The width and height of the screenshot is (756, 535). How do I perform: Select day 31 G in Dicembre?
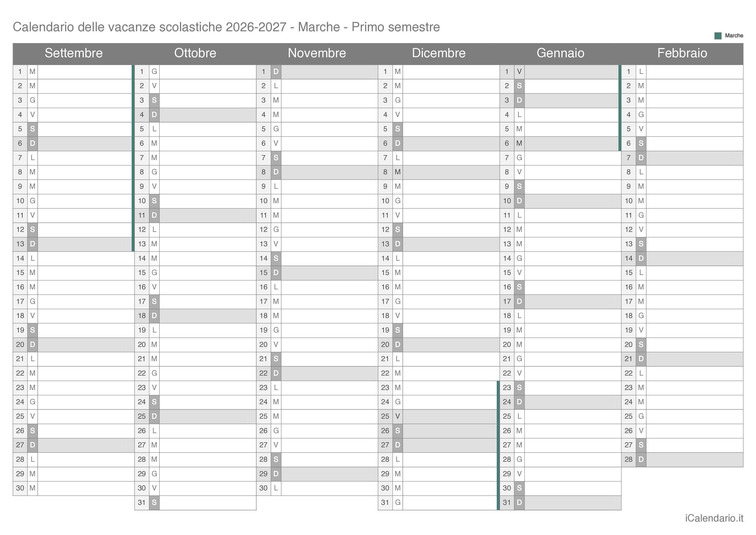(439, 503)
